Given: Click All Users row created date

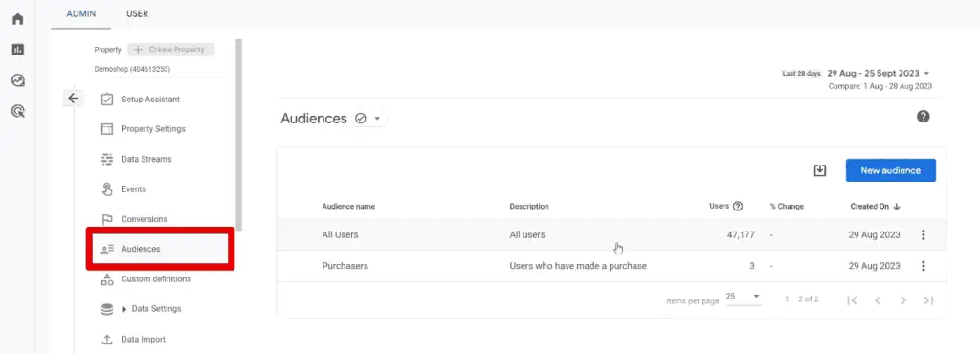Looking at the screenshot, I should [x=875, y=234].
